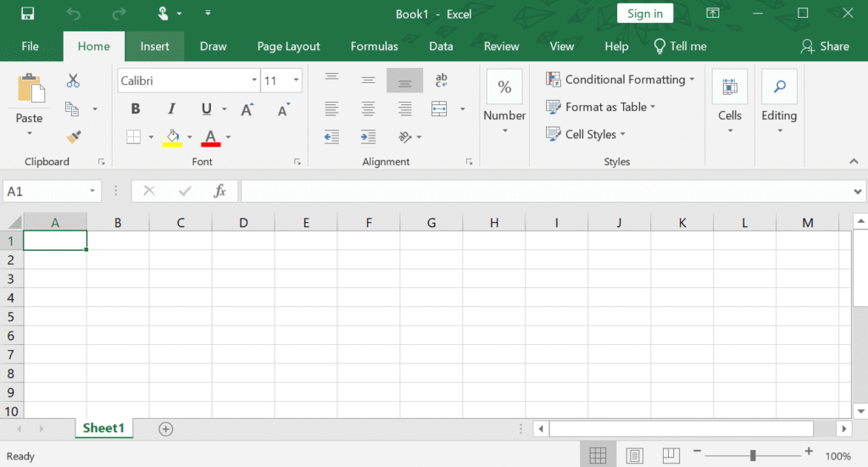
Task: Open the Name Box dropdown arrow
Action: point(92,192)
